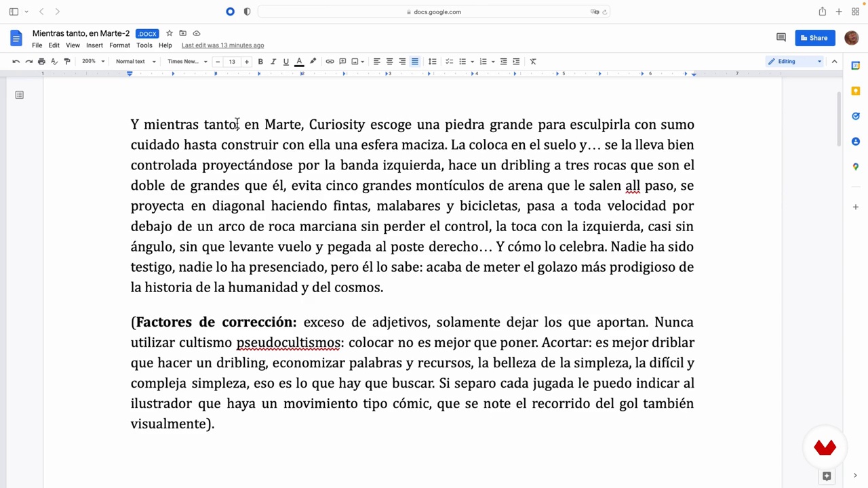Toggle italic formatting
This screenshot has width=868, height=488.
point(273,62)
